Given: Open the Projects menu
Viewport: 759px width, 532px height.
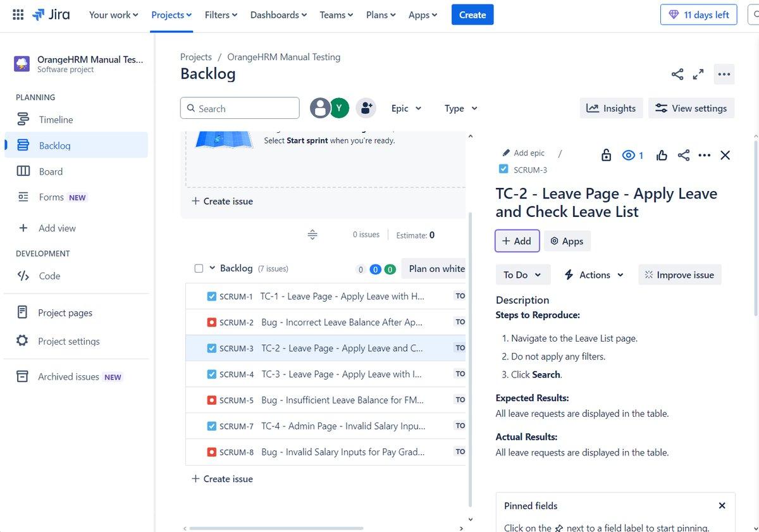Looking at the screenshot, I should click(x=171, y=15).
